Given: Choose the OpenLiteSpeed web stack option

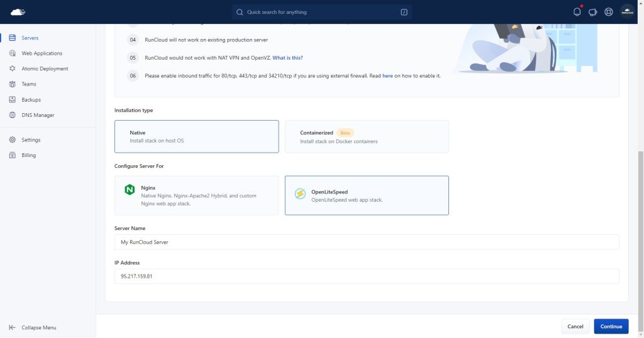Looking at the screenshot, I should pyautogui.click(x=367, y=195).
